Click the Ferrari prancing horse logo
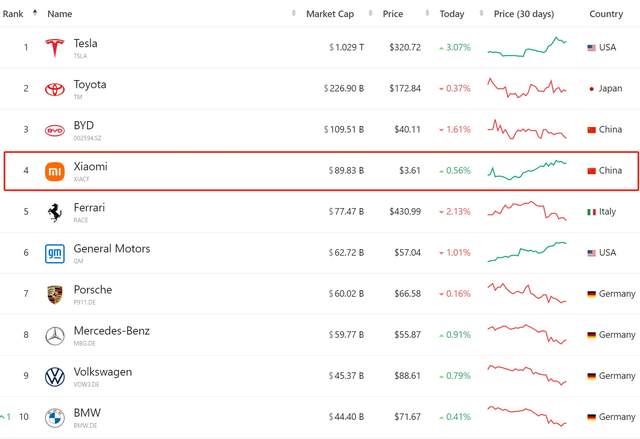Viewport: 640px width, 439px height. [55, 212]
